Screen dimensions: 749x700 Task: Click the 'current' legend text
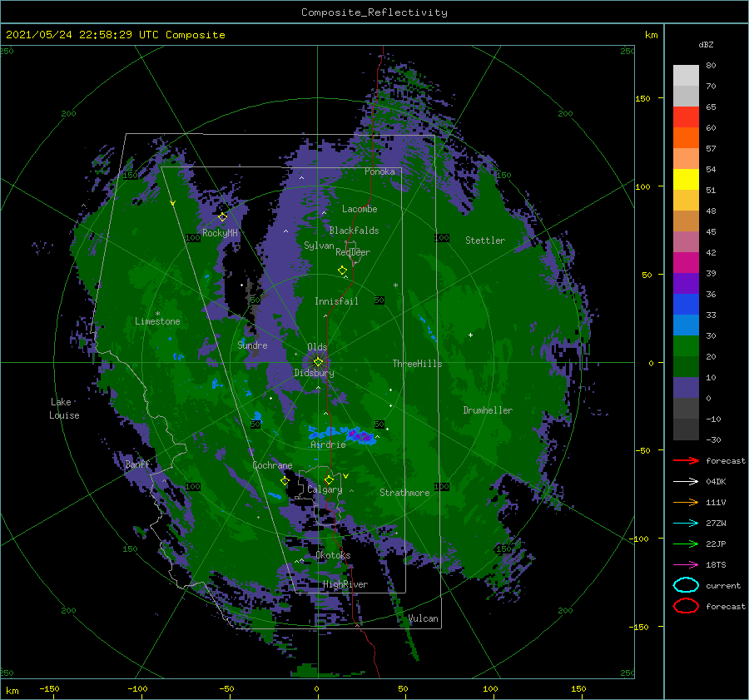pyautogui.click(x=723, y=586)
